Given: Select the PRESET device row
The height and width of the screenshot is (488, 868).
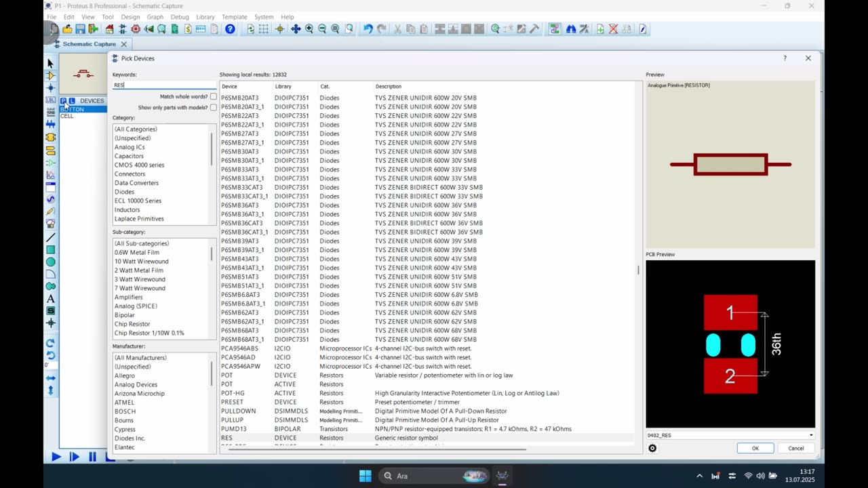Looking at the screenshot, I should [427, 402].
